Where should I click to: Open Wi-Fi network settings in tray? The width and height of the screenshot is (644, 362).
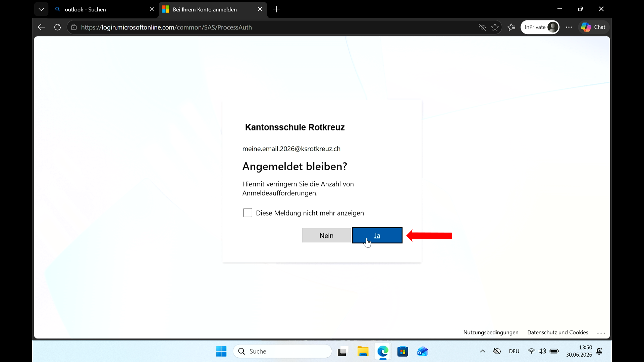pos(531,351)
